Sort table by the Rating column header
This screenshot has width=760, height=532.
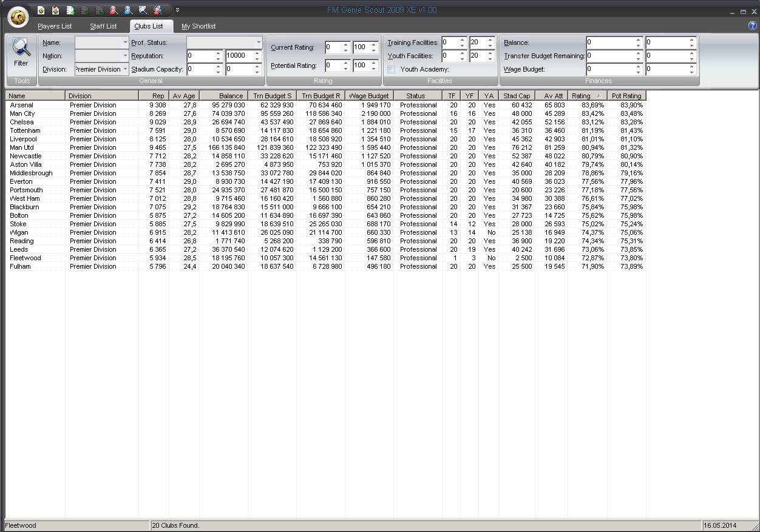(x=586, y=96)
